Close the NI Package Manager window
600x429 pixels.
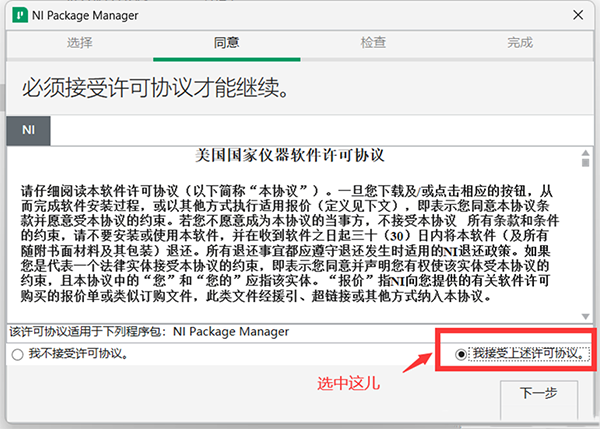pos(578,15)
